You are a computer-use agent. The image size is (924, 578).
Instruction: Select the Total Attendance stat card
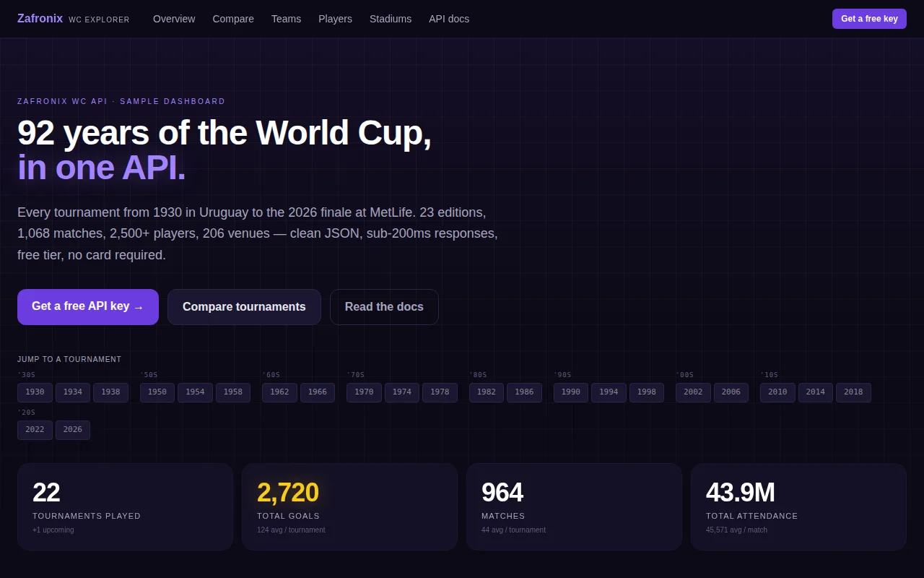798,506
